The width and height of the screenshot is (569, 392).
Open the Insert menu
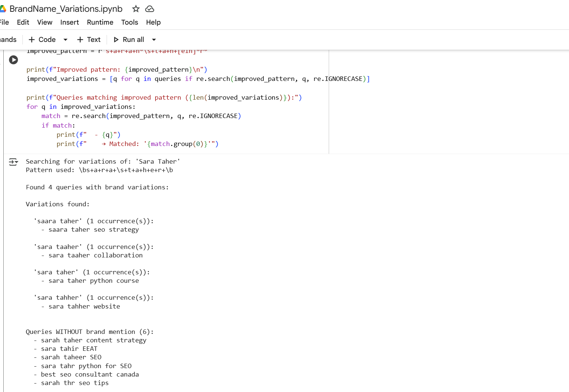coord(69,22)
